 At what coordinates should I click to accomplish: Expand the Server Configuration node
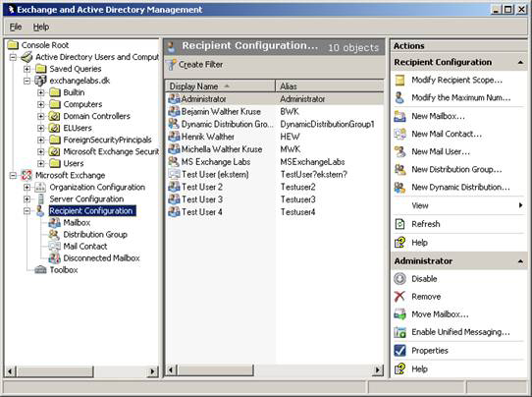[27, 199]
